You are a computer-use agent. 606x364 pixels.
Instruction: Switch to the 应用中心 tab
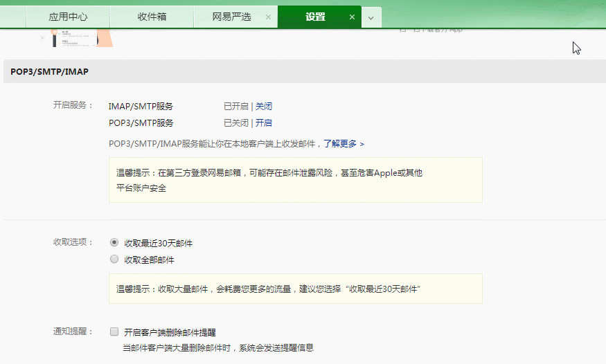tap(68, 17)
